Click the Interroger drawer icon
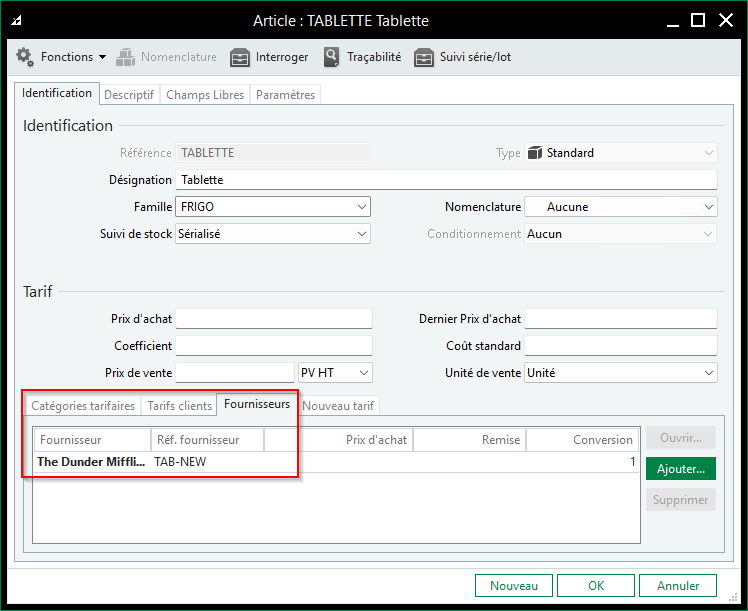 pyautogui.click(x=239, y=57)
